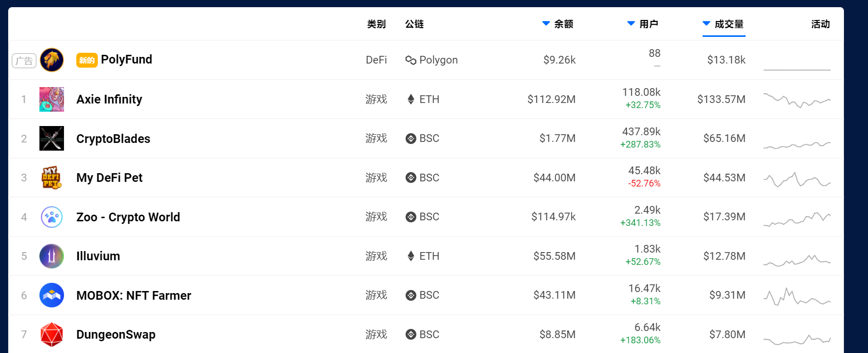Click the DungeonSwap activity sparkline
868x353 pixels.
[797, 340]
